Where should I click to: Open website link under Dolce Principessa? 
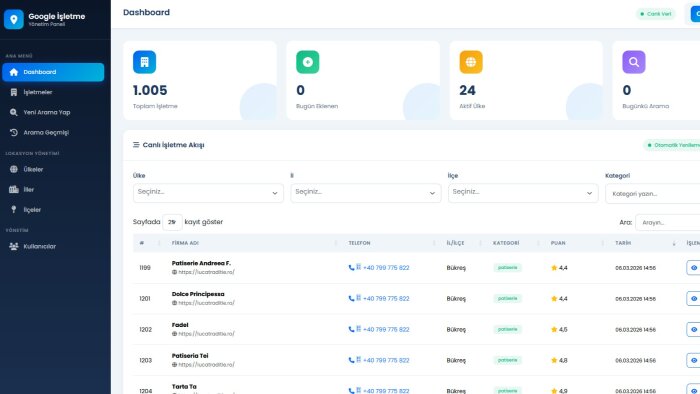coord(206,303)
